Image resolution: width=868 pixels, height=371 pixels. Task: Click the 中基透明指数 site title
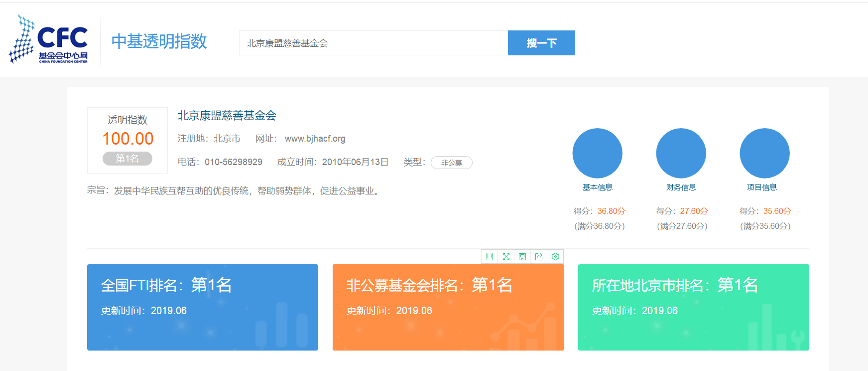(159, 41)
